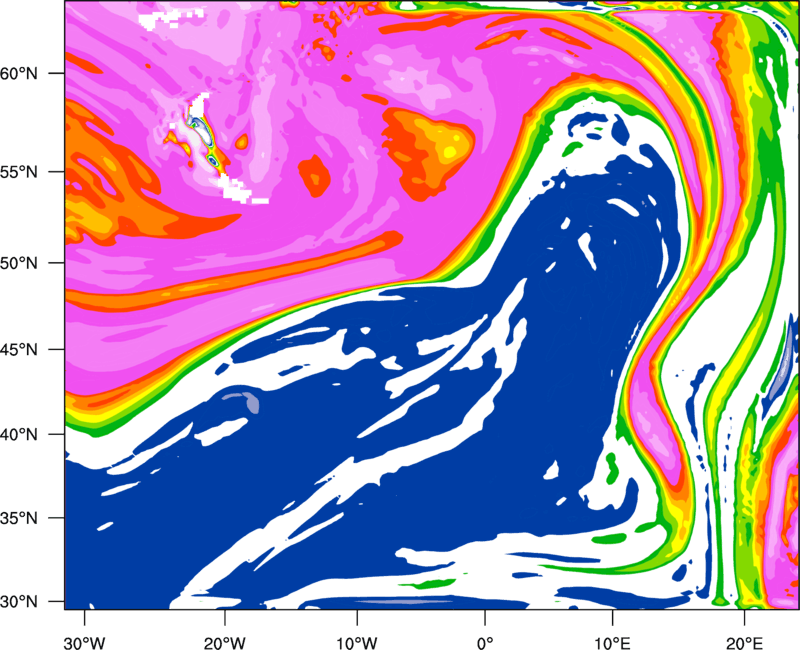This screenshot has width=800, height=650.
Task: Click the 10°E longitude label
Action: click(613, 643)
